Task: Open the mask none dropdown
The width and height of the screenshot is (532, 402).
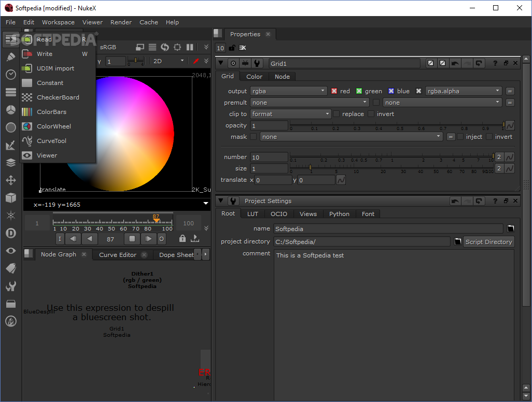Action: coord(351,137)
